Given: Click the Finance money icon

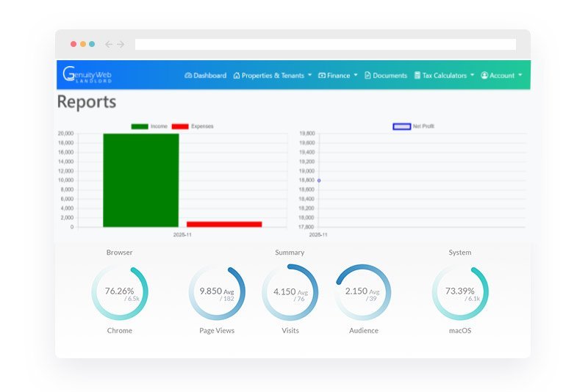Looking at the screenshot, I should click(322, 76).
